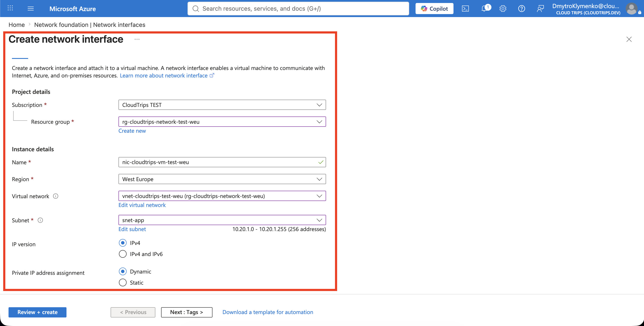Close the Create network interface pane
This screenshot has height=326, width=644.
(629, 39)
